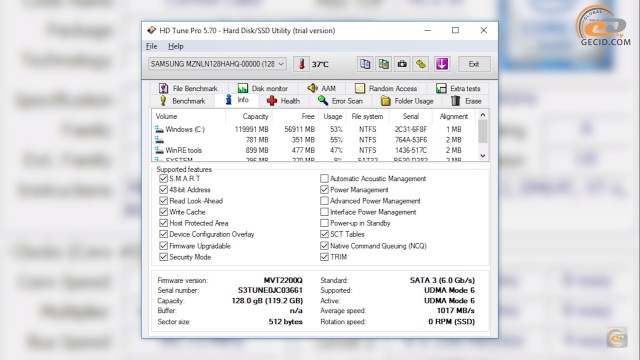Viewport: 640px width, 360px height.
Task: Click the green copy screenshot icon
Action: (x=384, y=64)
